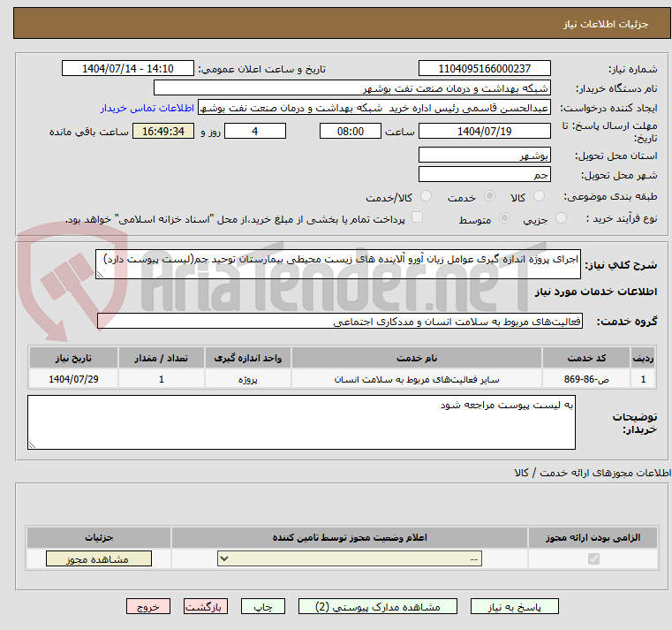Click the بازگشت back button
The width and height of the screenshot is (672, 630).
(x=205, y=606)
